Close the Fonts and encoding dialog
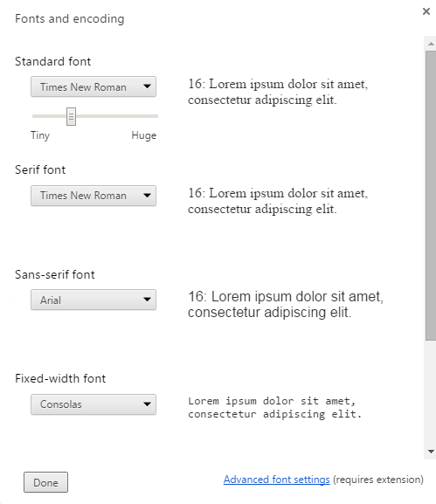 426,11
